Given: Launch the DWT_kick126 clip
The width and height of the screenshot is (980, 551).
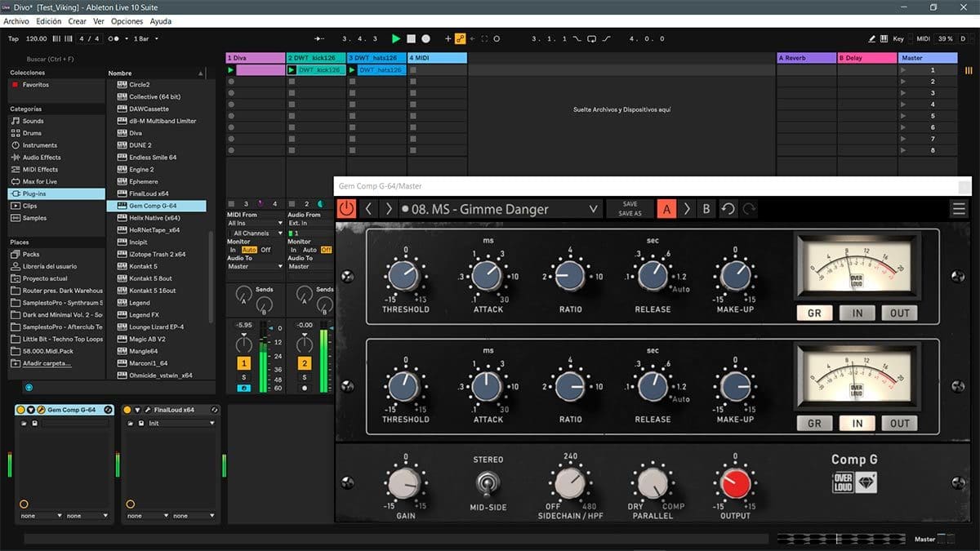Looking at the screenshot, I should 292,70.
